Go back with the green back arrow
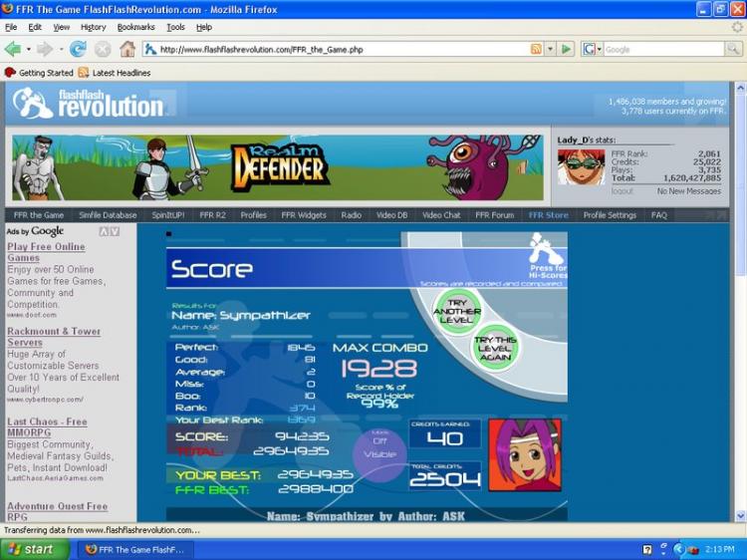747x560 pixels. 13,49
